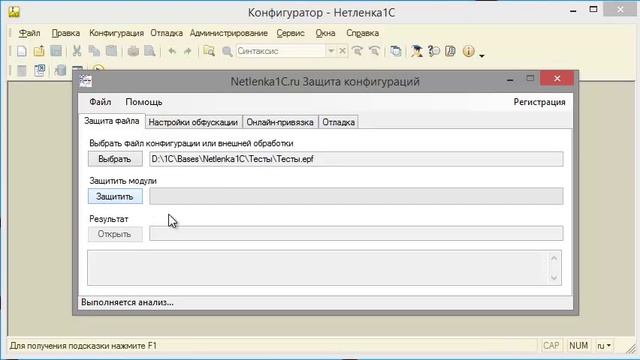The height and width of the screenshot is (360, 640).
Task: Minimize the Netlenka1C dialog window
Action: pyautogui.click(x=510, y=80)
